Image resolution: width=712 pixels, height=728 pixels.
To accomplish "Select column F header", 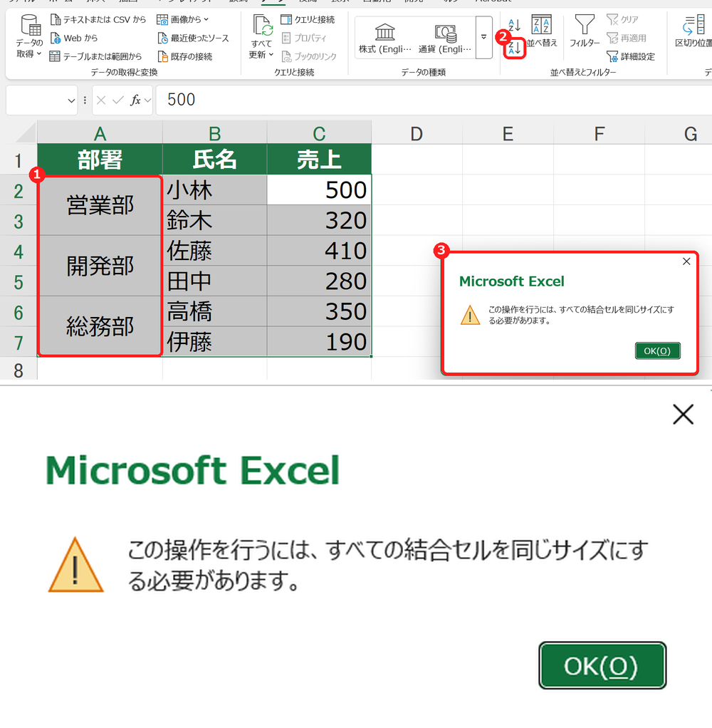I will click(x=599, y=133).
